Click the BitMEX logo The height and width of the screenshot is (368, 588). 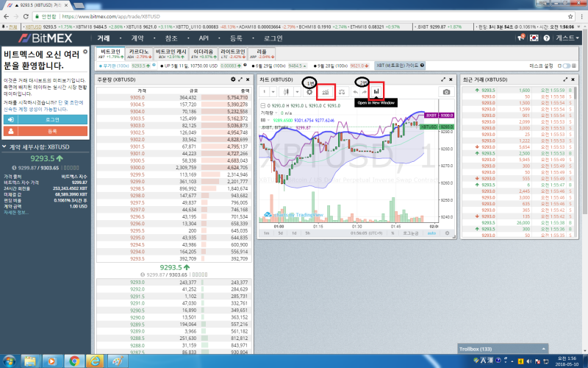pos(46,38)
